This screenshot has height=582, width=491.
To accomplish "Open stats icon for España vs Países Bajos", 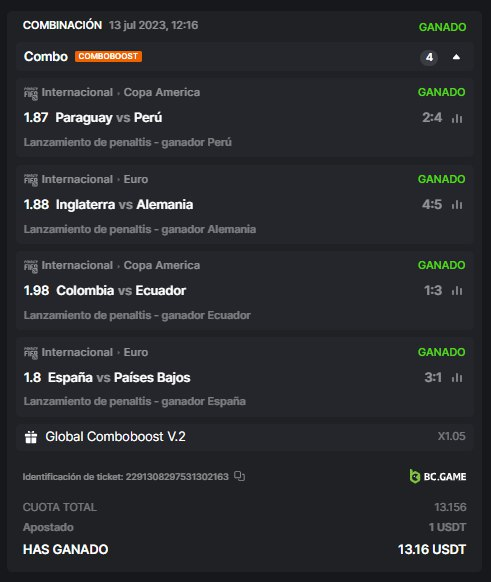I will [457, 378].
